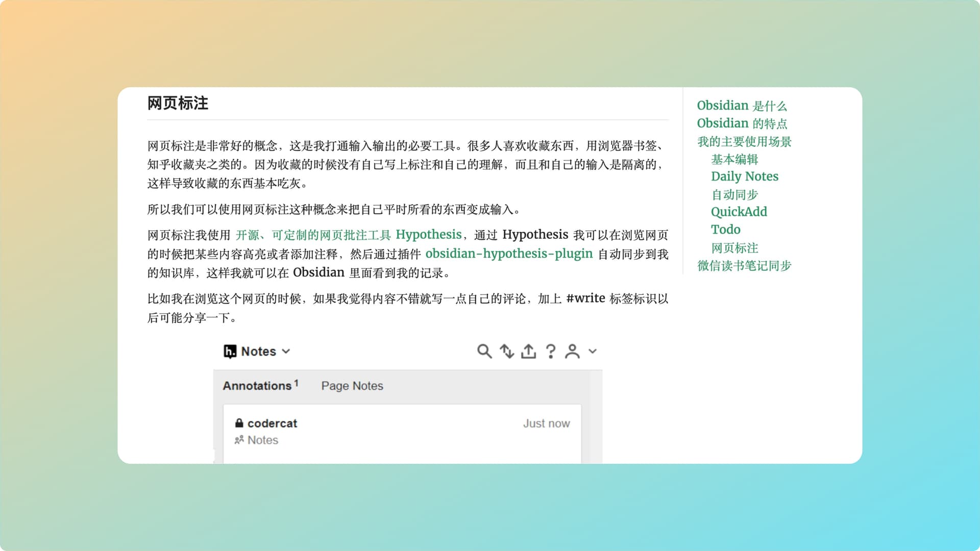Click the Hypothesis logo icon
This screenshot has width=980, height=551.
click(x=230, y=352)
